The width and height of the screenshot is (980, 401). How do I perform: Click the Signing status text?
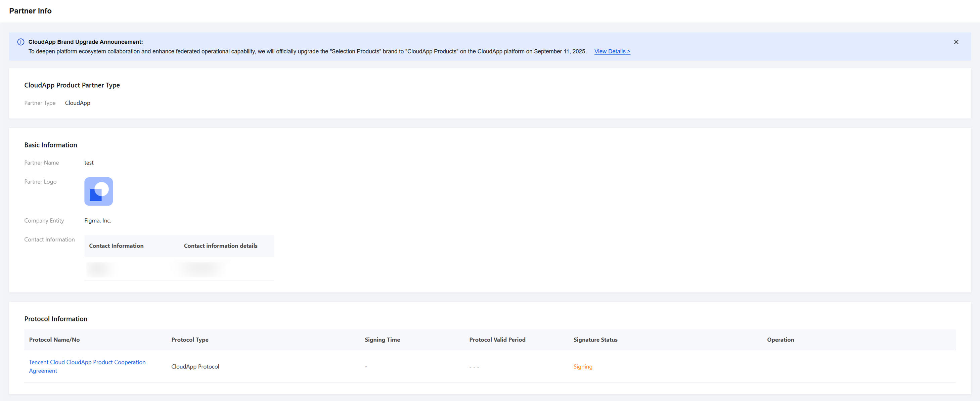tap(582, 366)
